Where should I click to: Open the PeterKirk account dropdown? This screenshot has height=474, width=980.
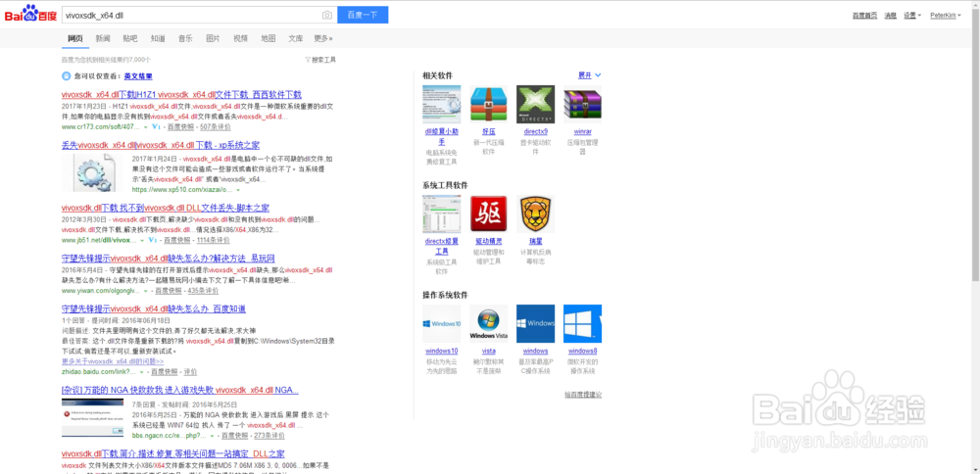[945, 15]
